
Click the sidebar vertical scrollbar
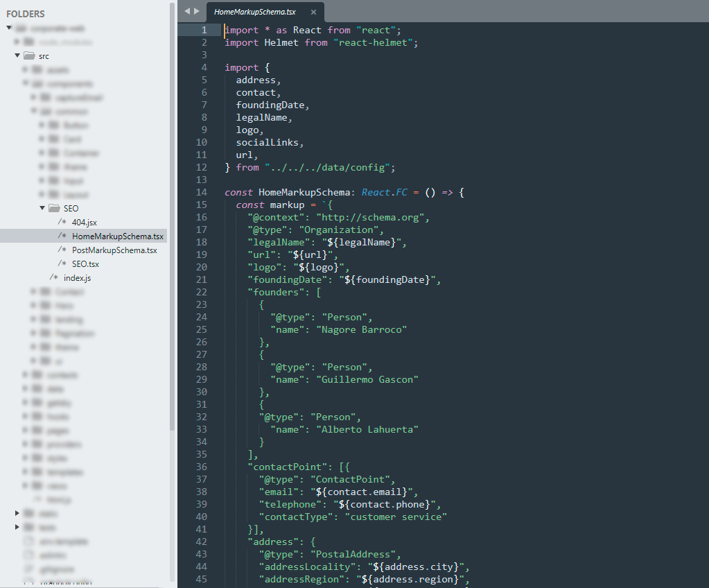173,217
